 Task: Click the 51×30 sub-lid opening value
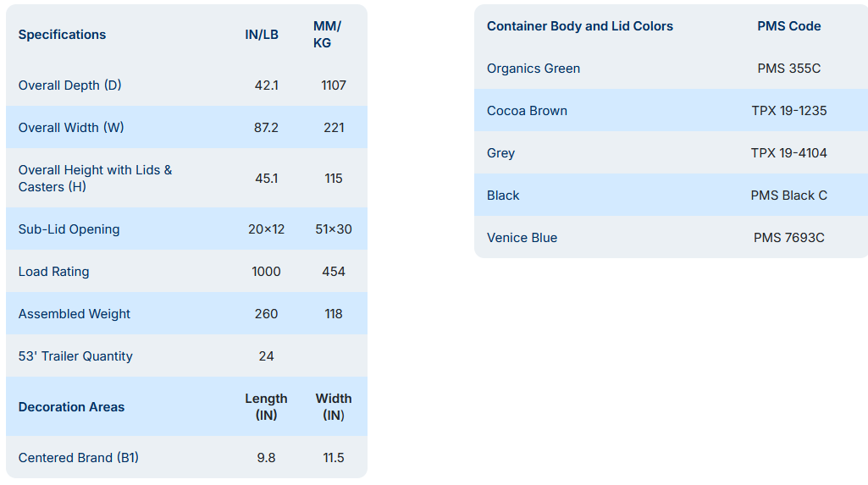[x=334, y=229]
